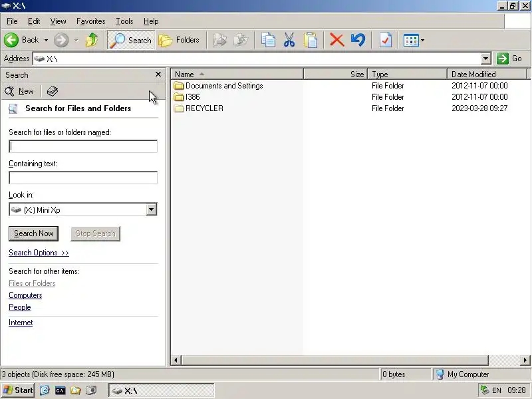This screenshot has width=532, height=399.
Task: Open Properties with the checkmark icon
Action: tap(386, 40)
